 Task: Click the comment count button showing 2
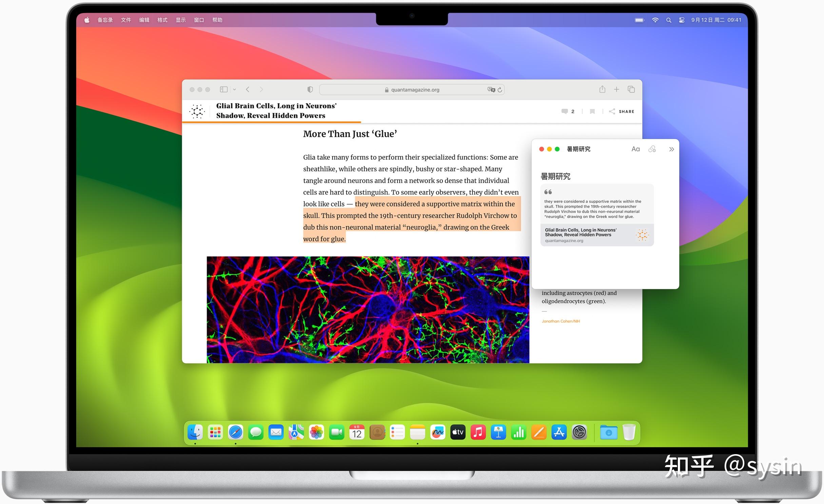point(567,111)
